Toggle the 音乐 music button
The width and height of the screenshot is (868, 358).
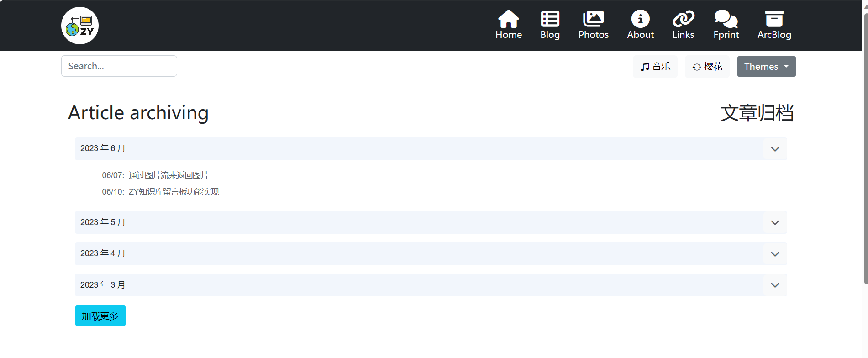(655, 67)
